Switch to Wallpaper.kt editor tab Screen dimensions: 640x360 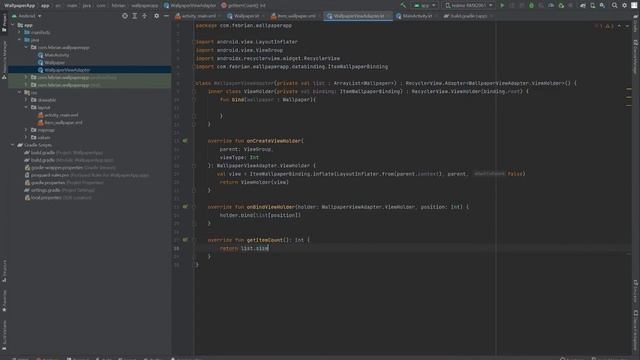tap(246, 16)
